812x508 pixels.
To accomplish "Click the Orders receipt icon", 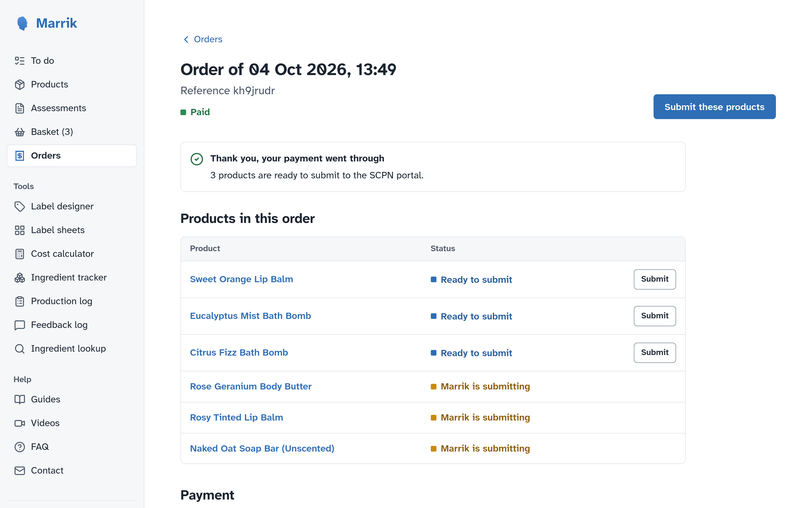I will (x=20, y=156).
